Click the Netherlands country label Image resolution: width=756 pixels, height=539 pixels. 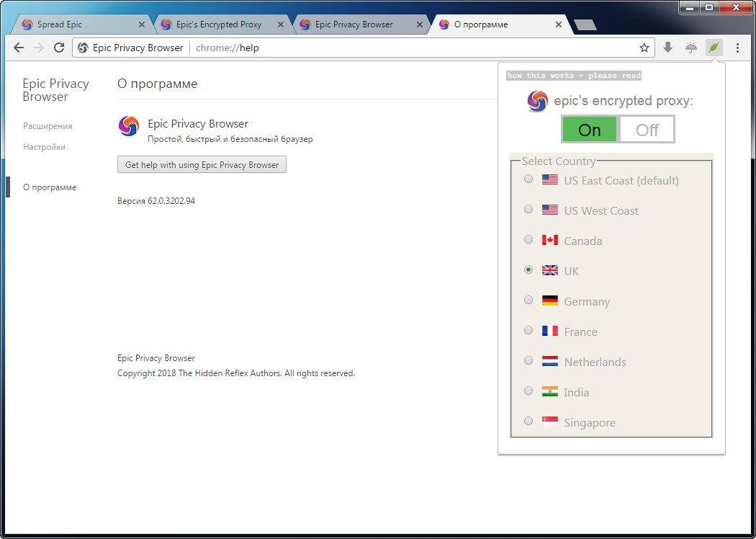point(595,362)
